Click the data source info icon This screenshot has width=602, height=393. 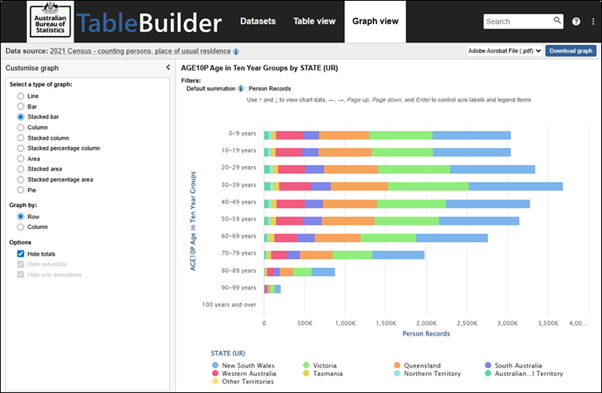(236, 51)
